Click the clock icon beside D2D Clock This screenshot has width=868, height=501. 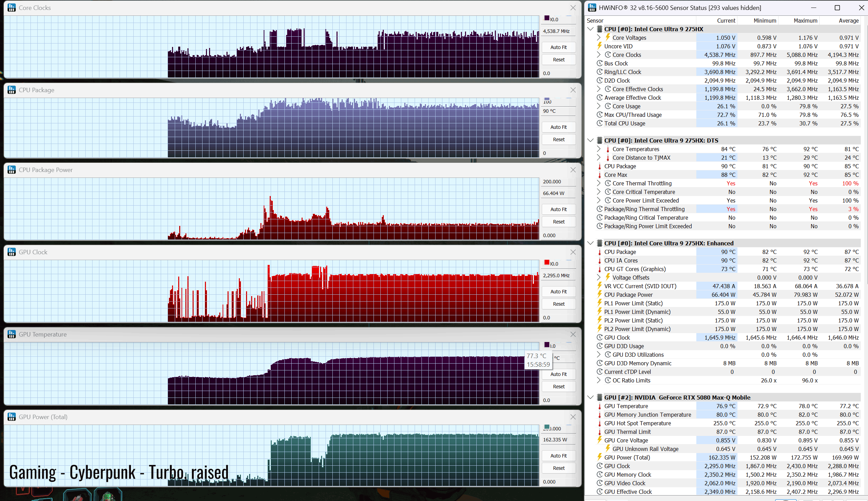point(600,81)
